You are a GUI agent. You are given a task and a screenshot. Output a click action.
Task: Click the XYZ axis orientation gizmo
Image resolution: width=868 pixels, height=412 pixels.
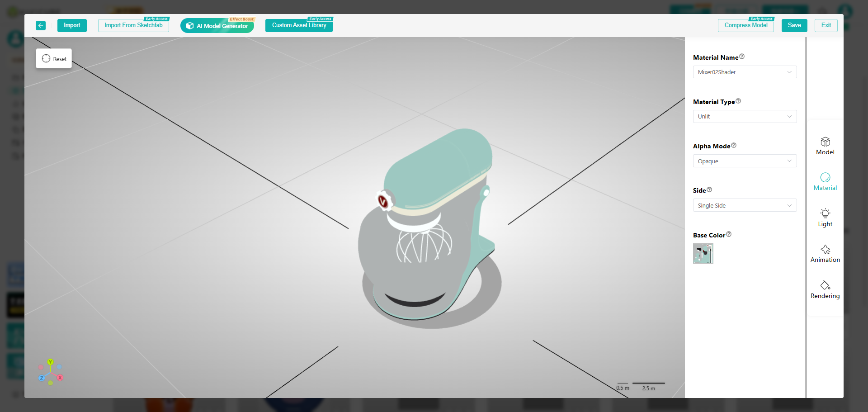point(50,373)
